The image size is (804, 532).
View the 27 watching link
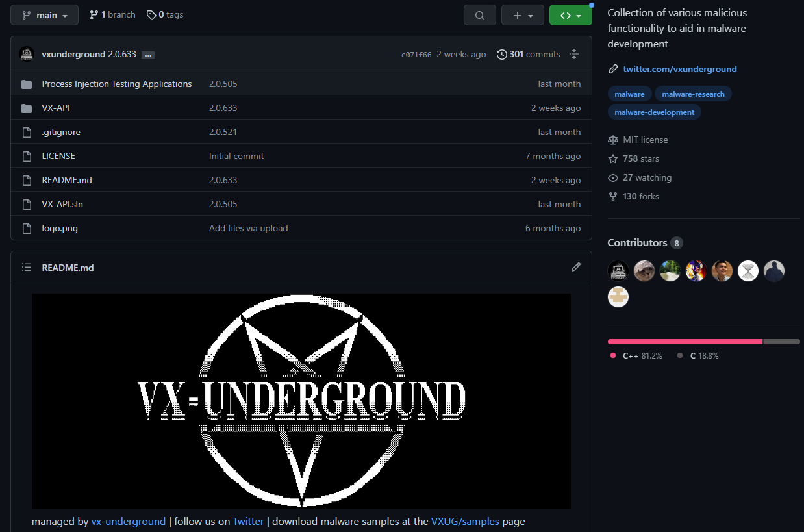[647, 177]
